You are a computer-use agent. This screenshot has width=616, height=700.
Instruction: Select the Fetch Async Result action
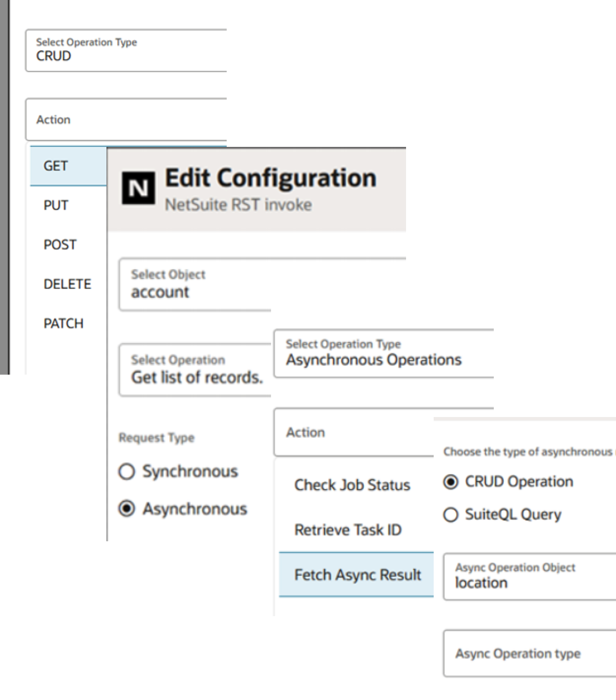click(357, 575)
